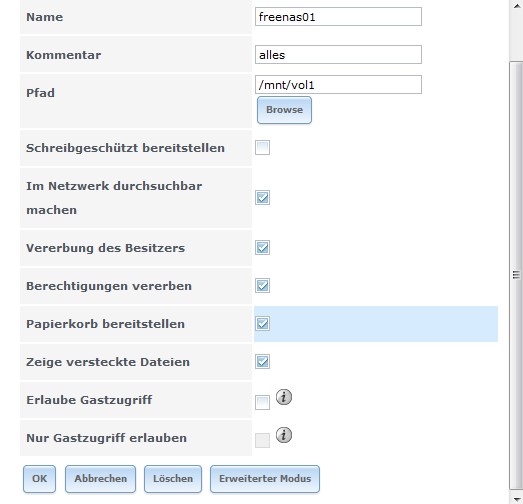Click the vertical scrollbar thumb grip
The image size is (523, 504).
tap(516, 275)
